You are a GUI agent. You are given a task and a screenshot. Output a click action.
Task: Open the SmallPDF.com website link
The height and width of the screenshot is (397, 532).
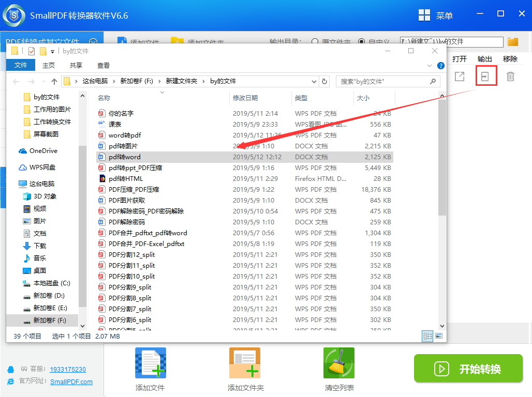71,381
